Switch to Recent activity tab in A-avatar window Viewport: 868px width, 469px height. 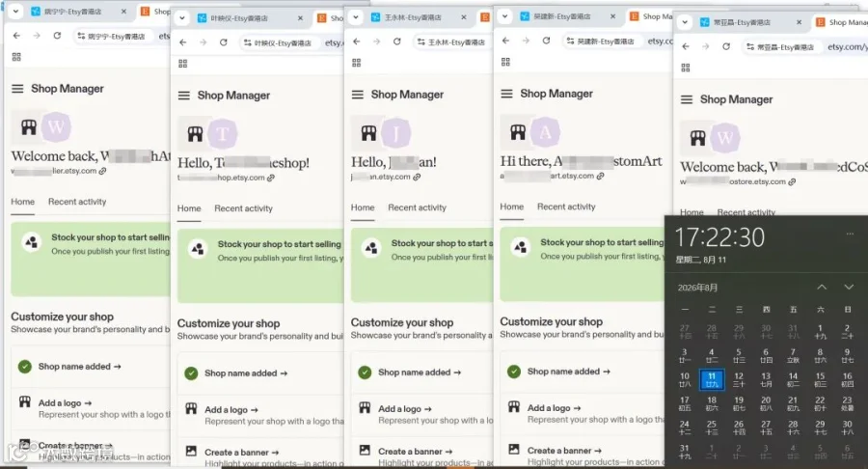pyautogui.click(x=566, y=207)
